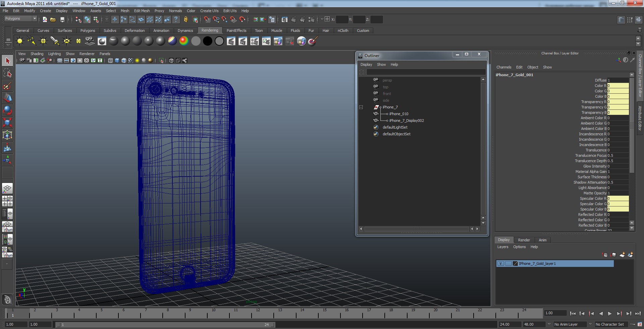
Task: Create a new empty layer
Action: [622, 255]
